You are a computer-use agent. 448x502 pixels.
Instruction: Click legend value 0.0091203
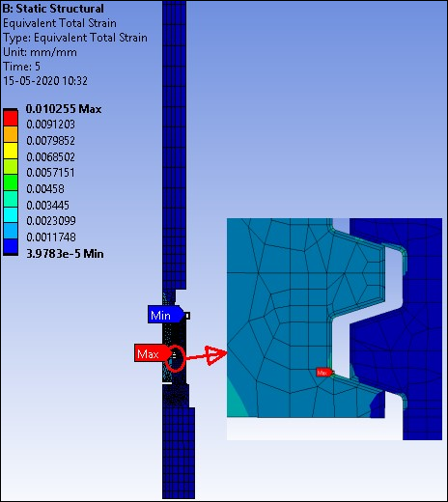[x=50, y=125]
